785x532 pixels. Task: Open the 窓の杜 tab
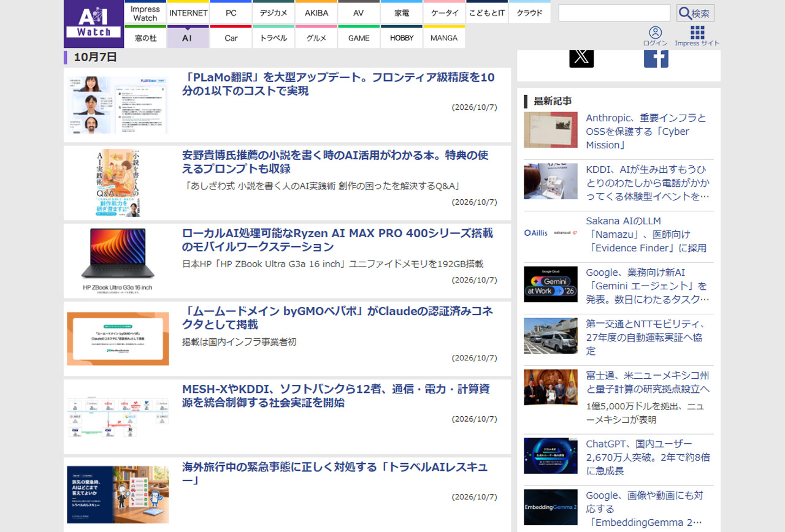tap(145, 37)
